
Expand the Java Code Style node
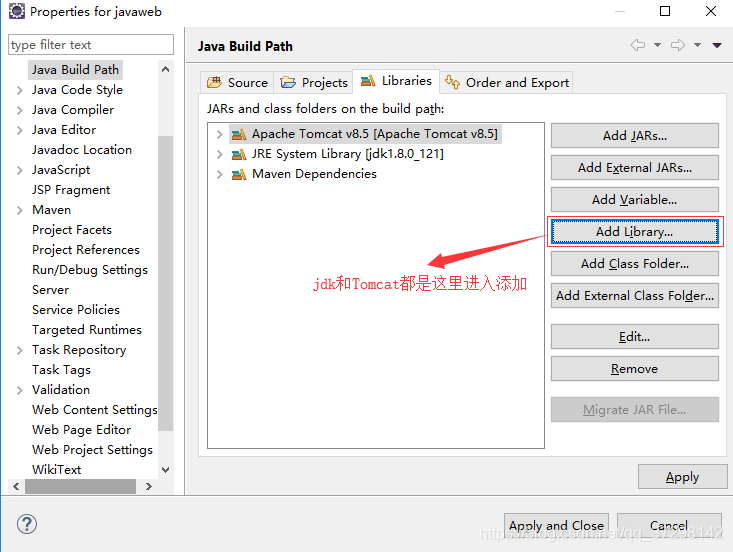(20, 90)
